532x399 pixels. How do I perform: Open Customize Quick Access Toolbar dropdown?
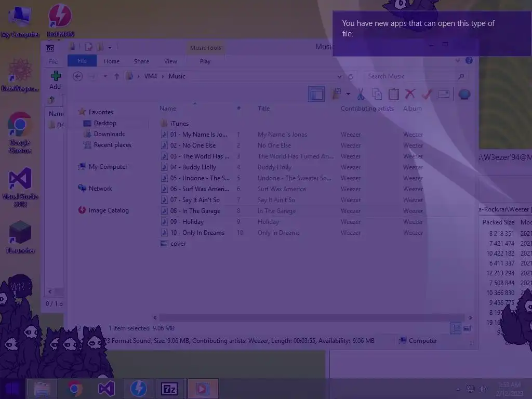[110, 47]
